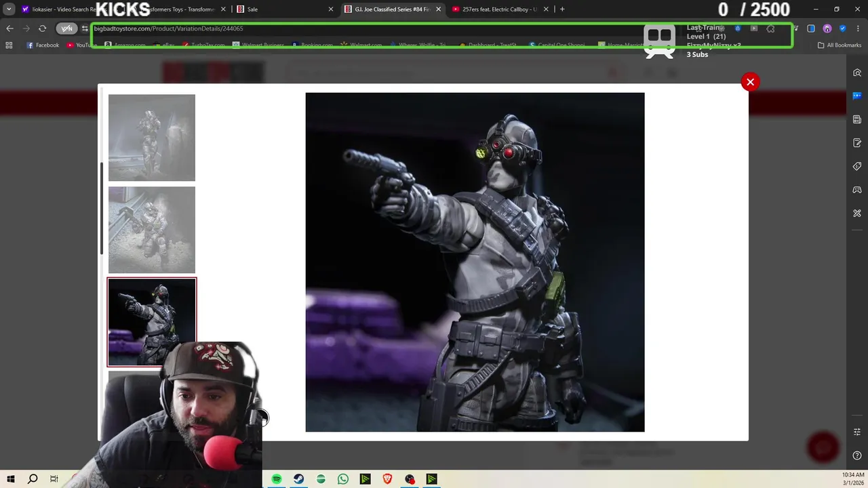The image size is (868, 488).
Task: Go back to the previous page
Action: [9, 28]
